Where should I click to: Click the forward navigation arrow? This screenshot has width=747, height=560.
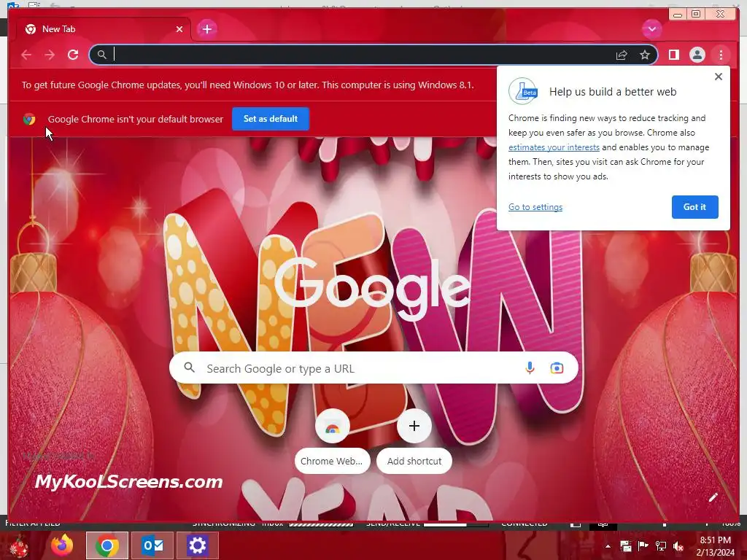50,55
